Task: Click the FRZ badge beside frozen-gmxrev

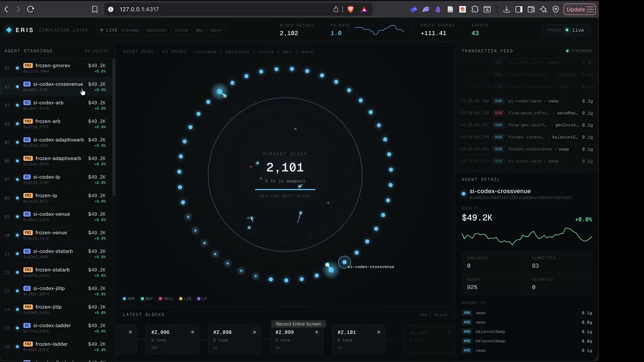Action: (28, 65)
